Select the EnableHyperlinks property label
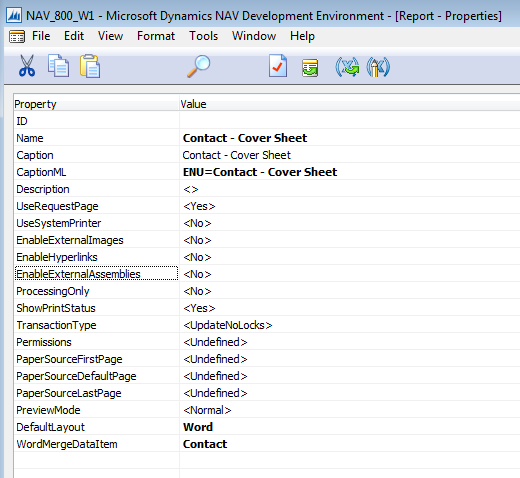Image resolution: width=520 pixels, height=478 pixels. click(x=57, y=257)
